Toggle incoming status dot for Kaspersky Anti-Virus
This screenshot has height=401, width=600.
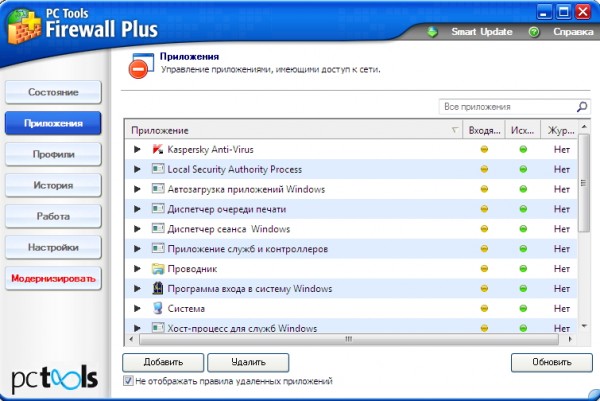[484, 149]
